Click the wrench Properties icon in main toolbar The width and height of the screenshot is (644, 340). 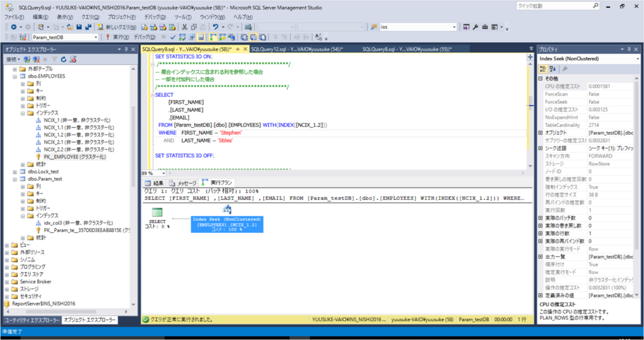click(475, 26)
